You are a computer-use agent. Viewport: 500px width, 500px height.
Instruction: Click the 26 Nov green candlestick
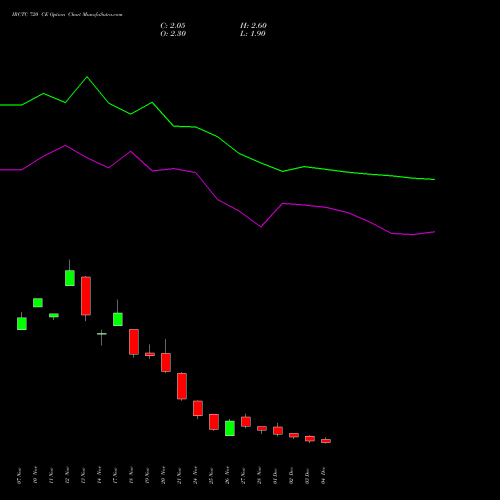click(x=230, y=428)
